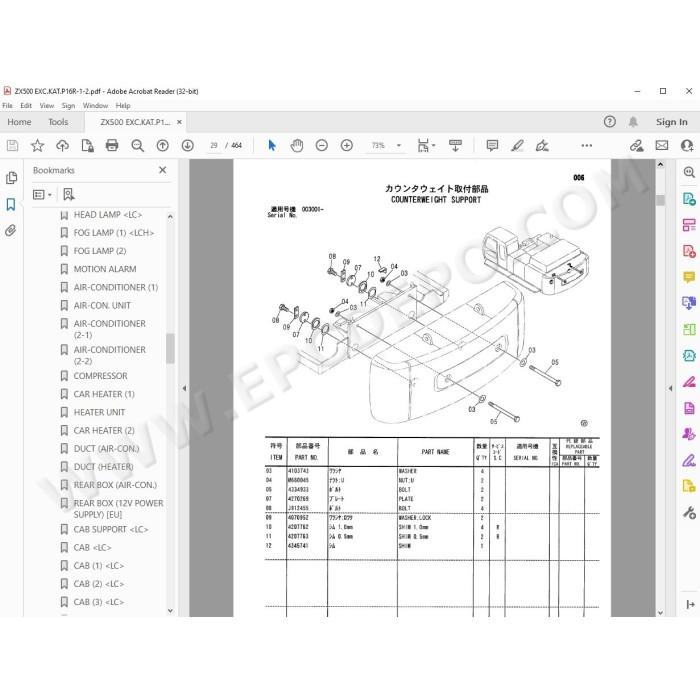Switch to the Home tab
The height and width of the screenshot is (700, 700).
[x=19, y=122]
